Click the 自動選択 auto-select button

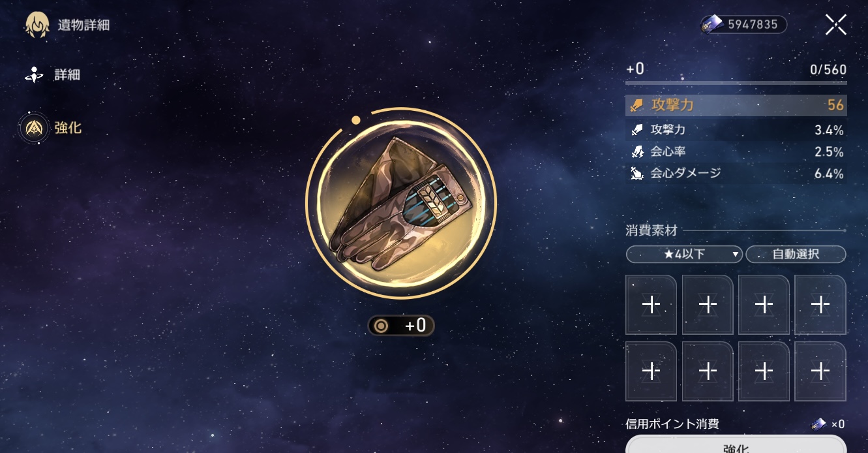[x=796, y=254]
